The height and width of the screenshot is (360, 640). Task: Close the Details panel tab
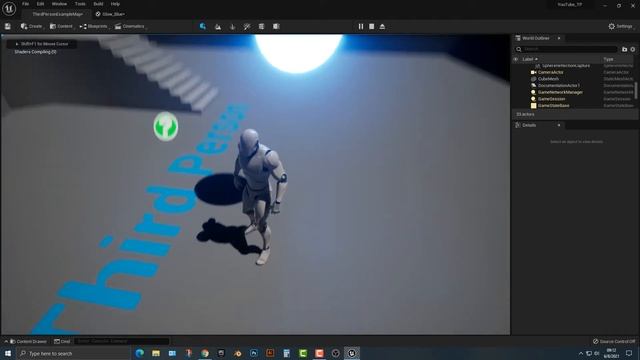click(x=559, y=125)
